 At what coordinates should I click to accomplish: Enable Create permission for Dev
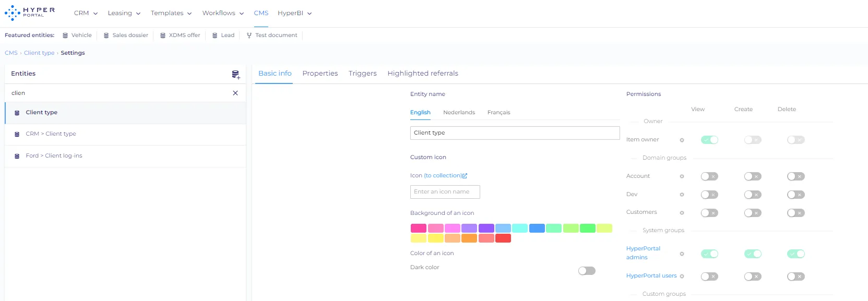click(x=753, y=195)
